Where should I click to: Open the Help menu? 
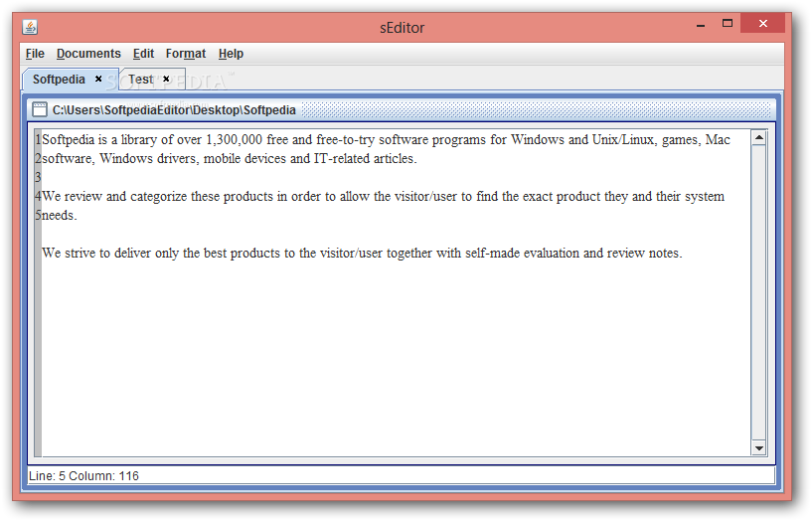coord(231,54)
